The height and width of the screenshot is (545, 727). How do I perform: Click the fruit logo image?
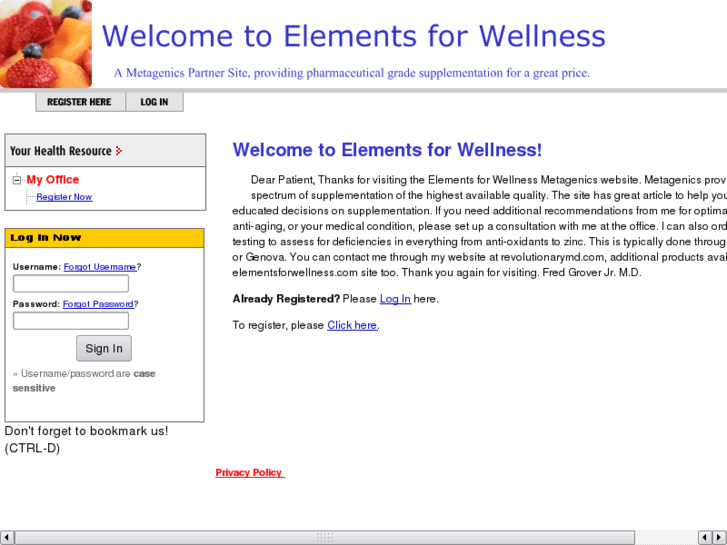[x=46, y=44]
